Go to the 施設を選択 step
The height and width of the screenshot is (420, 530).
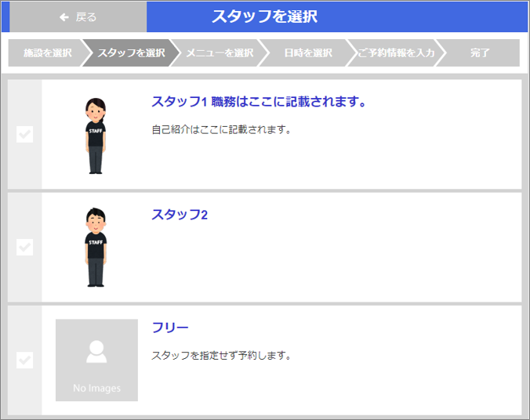[47, 53]
